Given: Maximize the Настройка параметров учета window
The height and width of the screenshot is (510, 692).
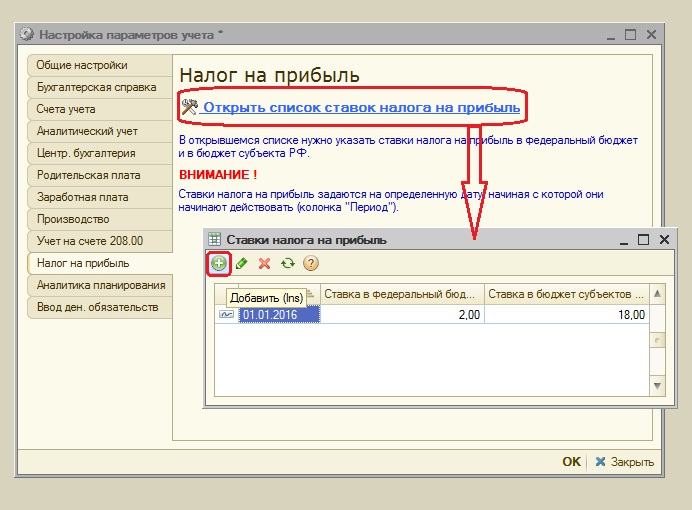Looking at the screenshot, I should [631, 34].
